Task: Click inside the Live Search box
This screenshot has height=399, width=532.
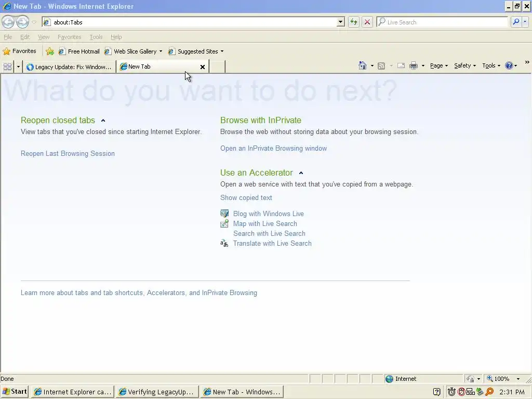Action: [x=442, y=22]
